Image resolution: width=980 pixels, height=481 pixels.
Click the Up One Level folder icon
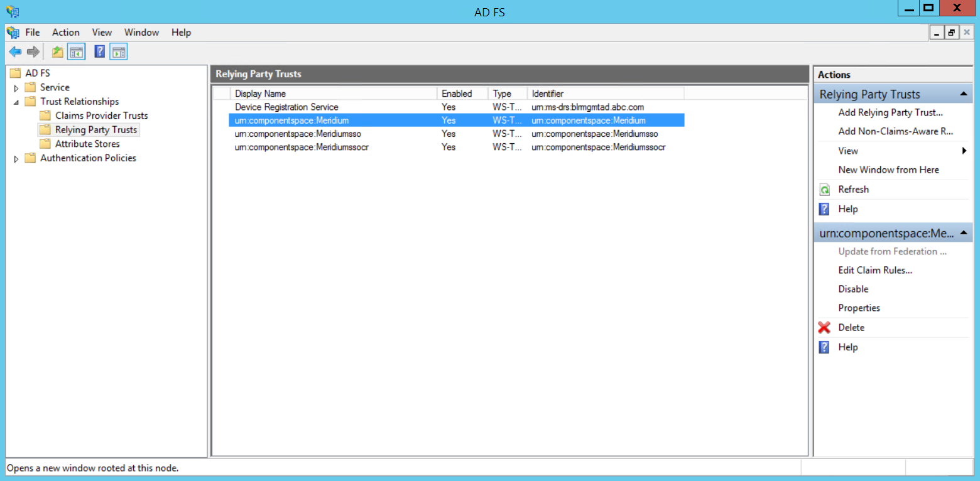pyautogui.click(x=57, y=52)
